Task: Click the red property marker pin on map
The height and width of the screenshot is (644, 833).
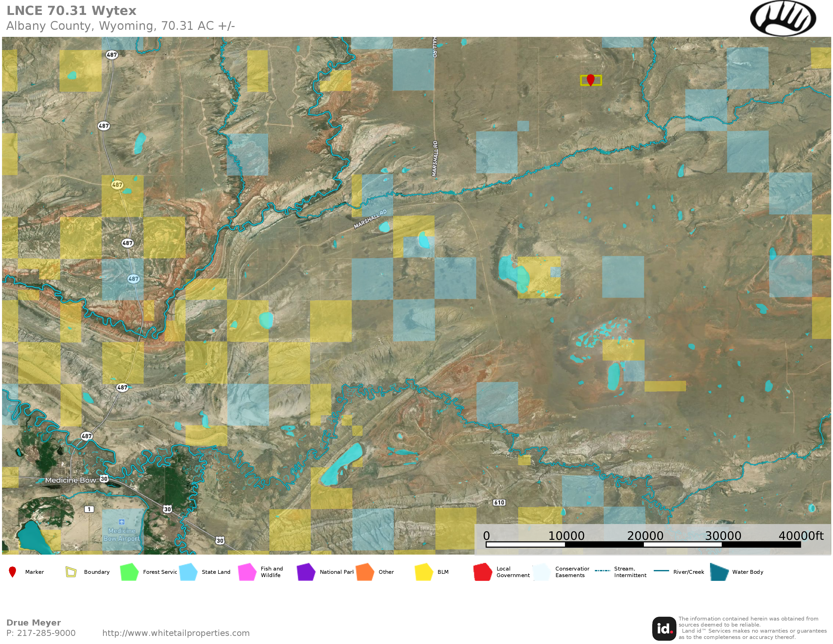Action: pyautogui.click(x=590, y=79)
